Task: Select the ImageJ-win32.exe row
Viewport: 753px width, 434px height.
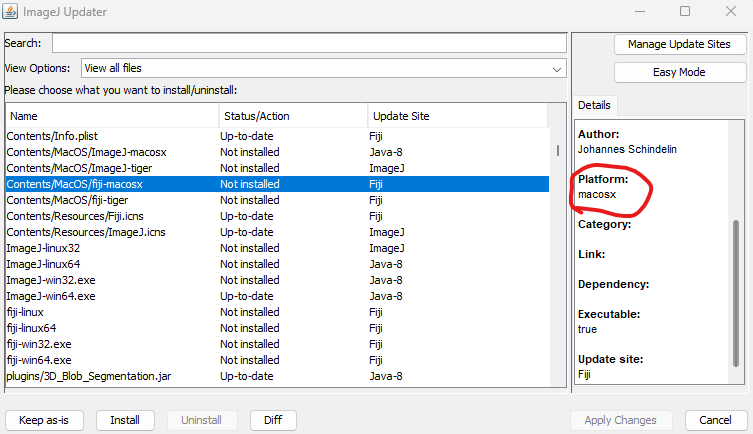Action: [x=277, y=280]
